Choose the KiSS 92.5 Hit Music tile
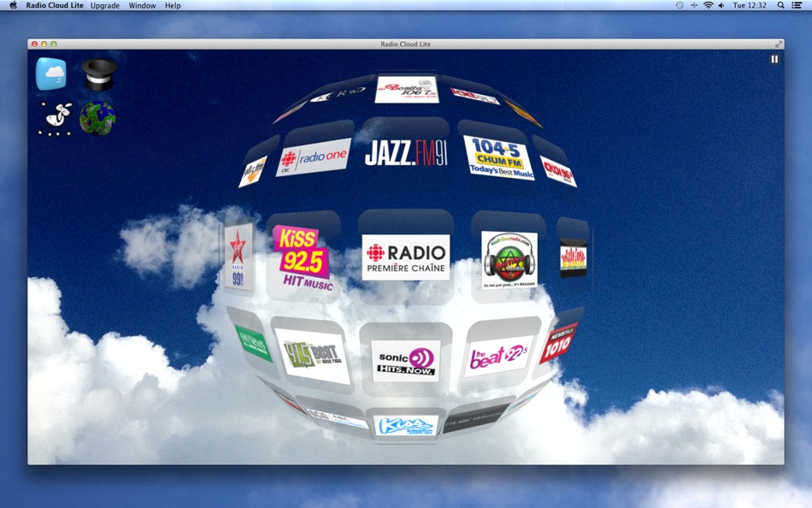 point(303,257)
